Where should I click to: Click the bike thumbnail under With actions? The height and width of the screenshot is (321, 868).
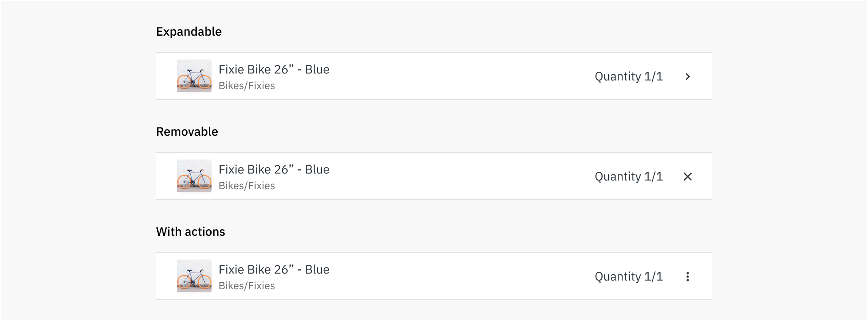194,276
